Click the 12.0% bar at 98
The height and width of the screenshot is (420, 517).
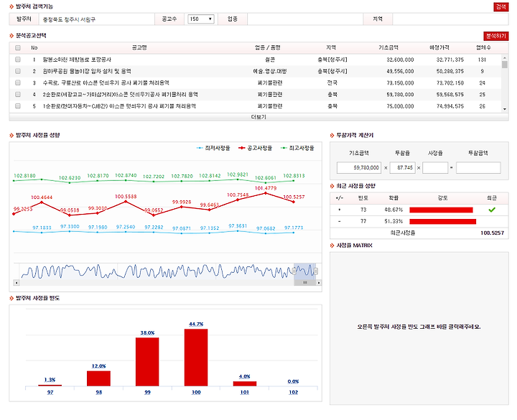point(98,378)
